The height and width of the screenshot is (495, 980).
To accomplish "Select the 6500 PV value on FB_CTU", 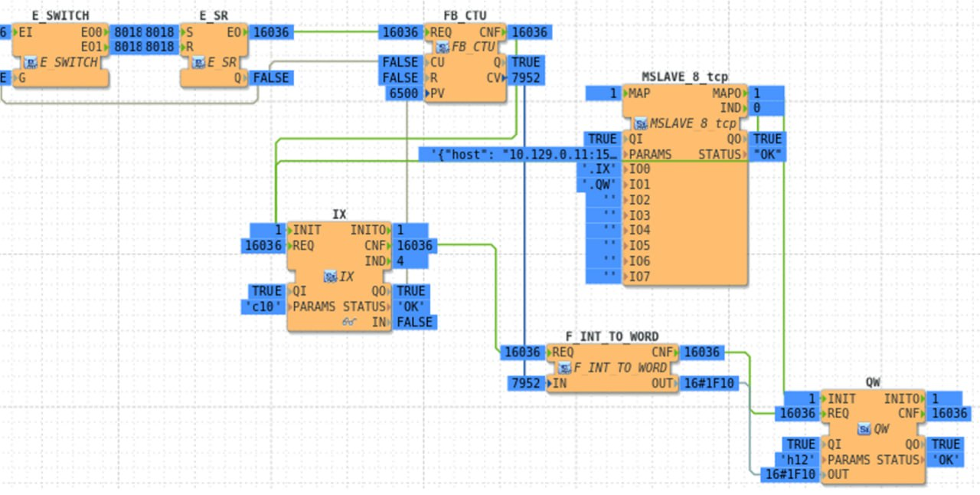I will pos(403,93).
